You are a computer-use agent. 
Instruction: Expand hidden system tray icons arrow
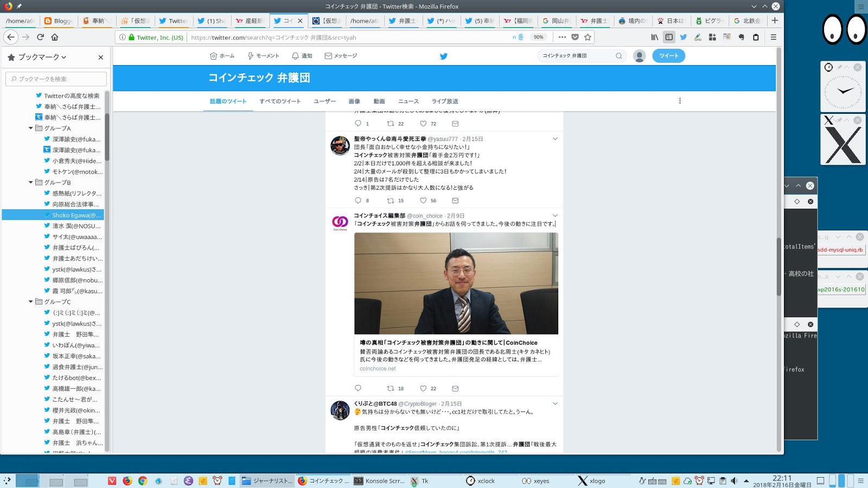coord(746,481)
